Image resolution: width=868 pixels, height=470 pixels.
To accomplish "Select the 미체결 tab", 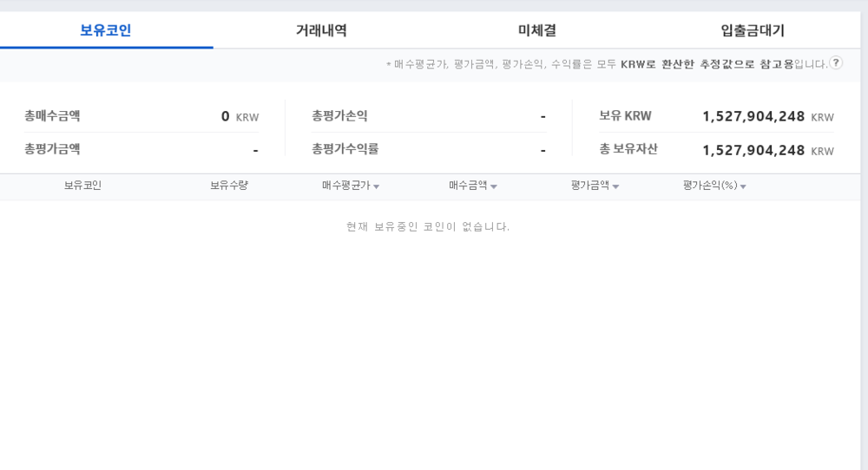I will tap(537, 31).
